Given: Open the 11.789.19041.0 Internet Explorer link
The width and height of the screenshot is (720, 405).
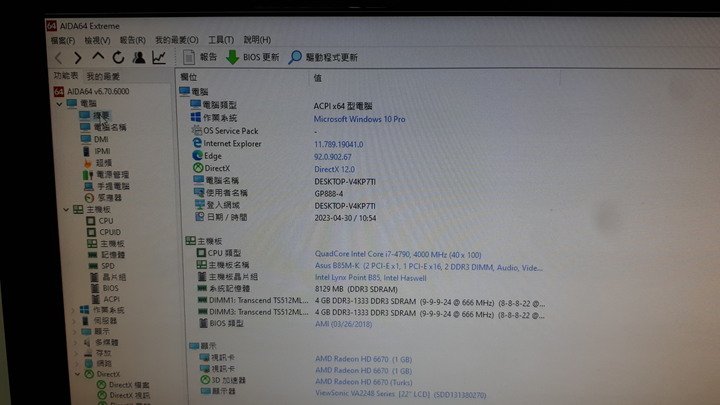Looking at the screenshot, I should [339, 144].
